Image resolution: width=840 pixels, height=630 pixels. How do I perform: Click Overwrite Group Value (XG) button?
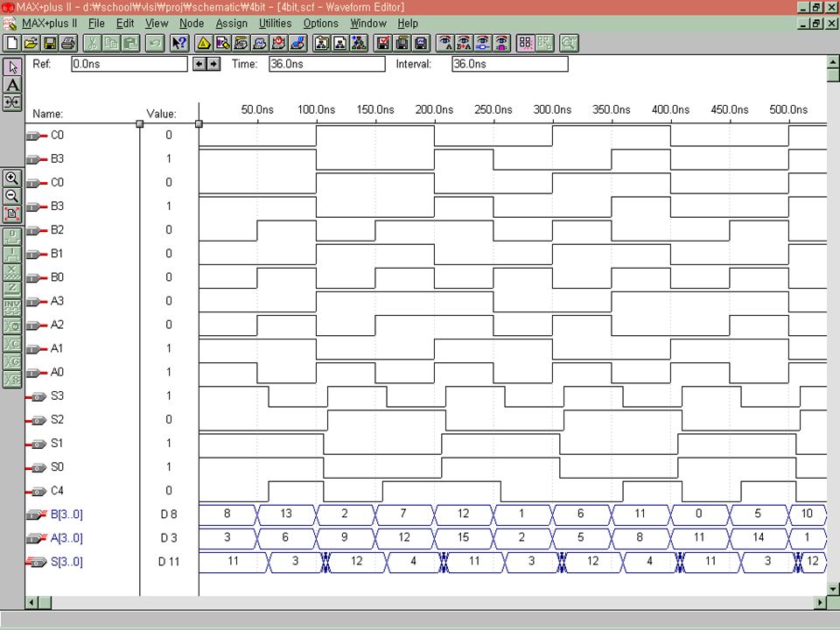coord(12,361)
